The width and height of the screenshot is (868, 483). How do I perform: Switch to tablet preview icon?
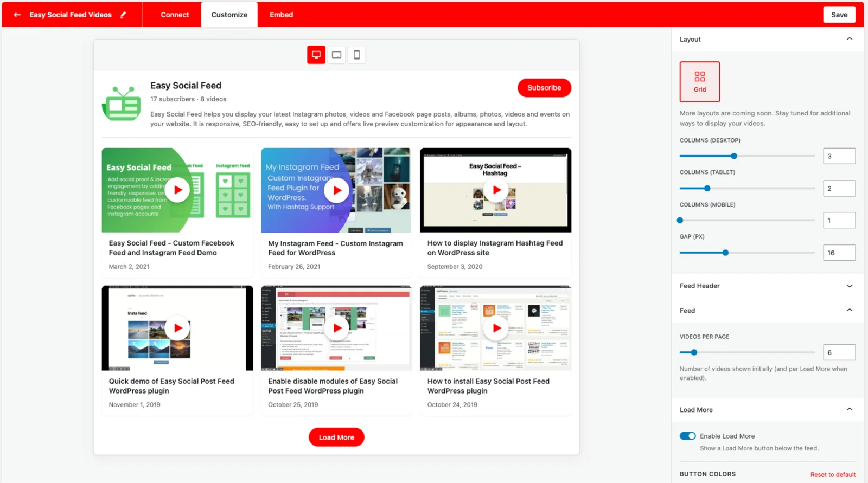click(x=336, y=55)
